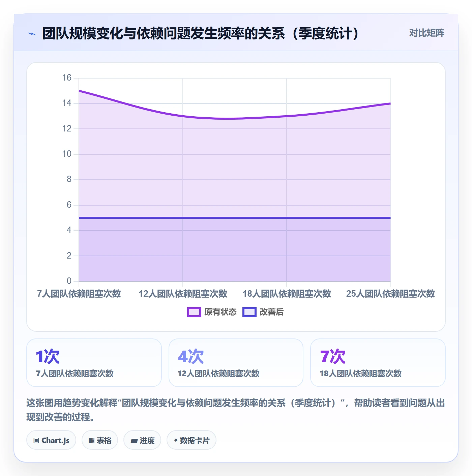The width and height of the screenshot is (472, 476).
Task: Click the diamond icon in 数据卡片 chip
Action: pyautogui.click(x=176, y=440)
